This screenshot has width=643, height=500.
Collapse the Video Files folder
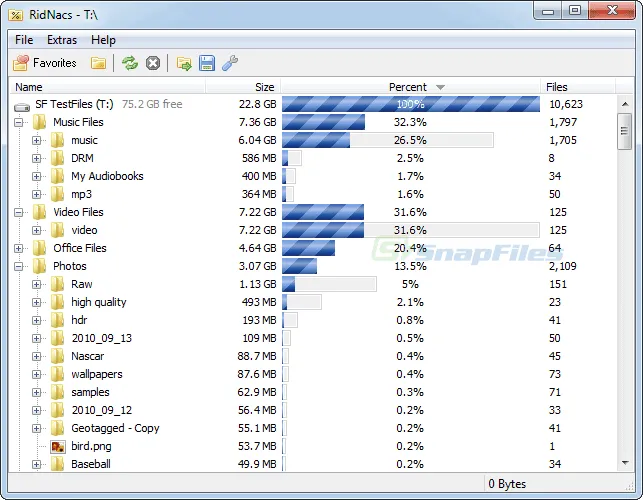(x=18, y=212)
